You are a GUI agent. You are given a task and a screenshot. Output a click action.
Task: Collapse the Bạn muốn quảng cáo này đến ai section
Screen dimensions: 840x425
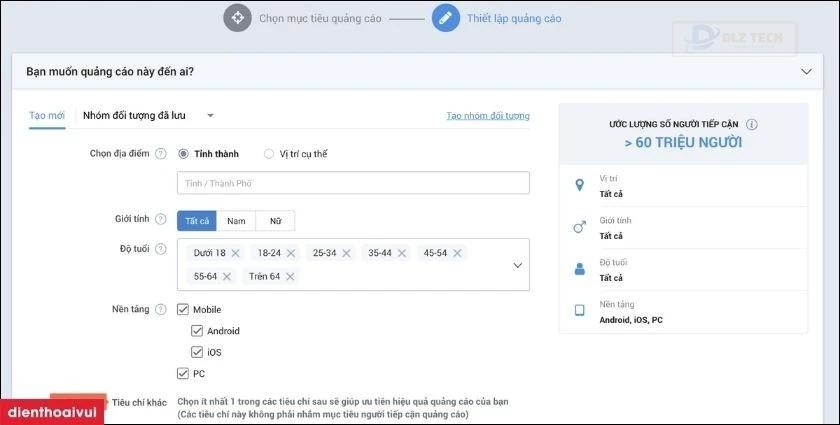click(806, 71)
